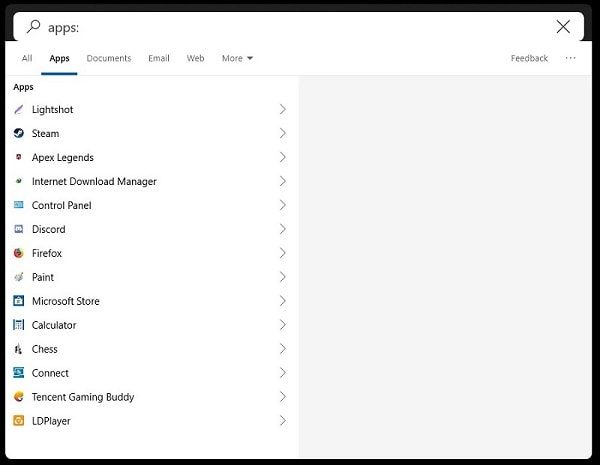
Task: Select the LDPlayer result text
Action: point(51,421)
